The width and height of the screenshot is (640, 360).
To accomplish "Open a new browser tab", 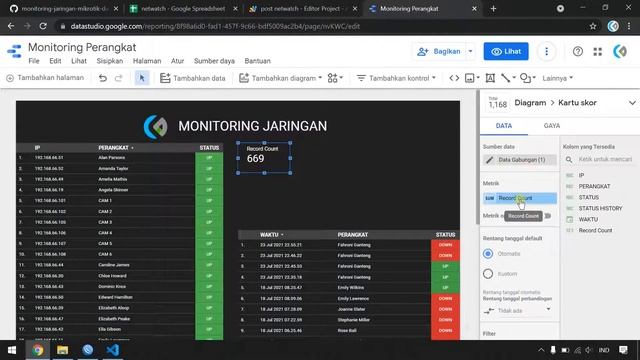I will click(493, 9).
